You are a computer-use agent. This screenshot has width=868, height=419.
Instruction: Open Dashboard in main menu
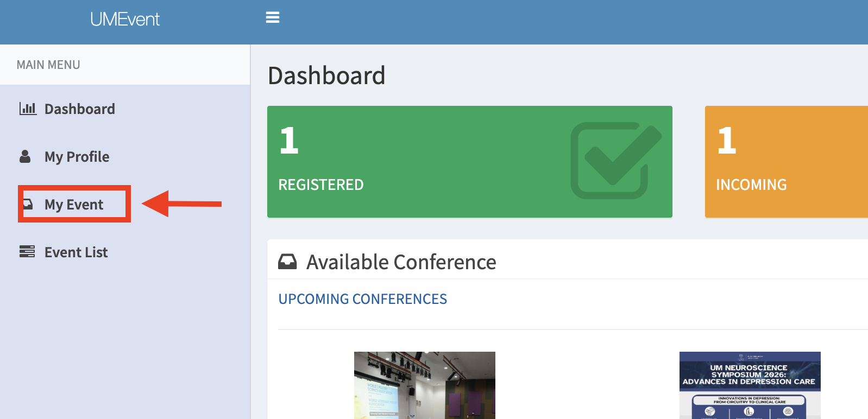pyautogui.click(x=80, y=109)
